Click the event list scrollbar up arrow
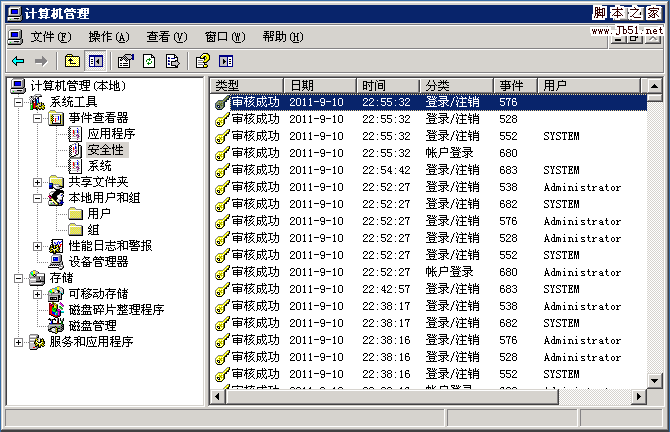The width and height of the screenshot is (670, 432). pyautogui.click(x=654, y=85)
